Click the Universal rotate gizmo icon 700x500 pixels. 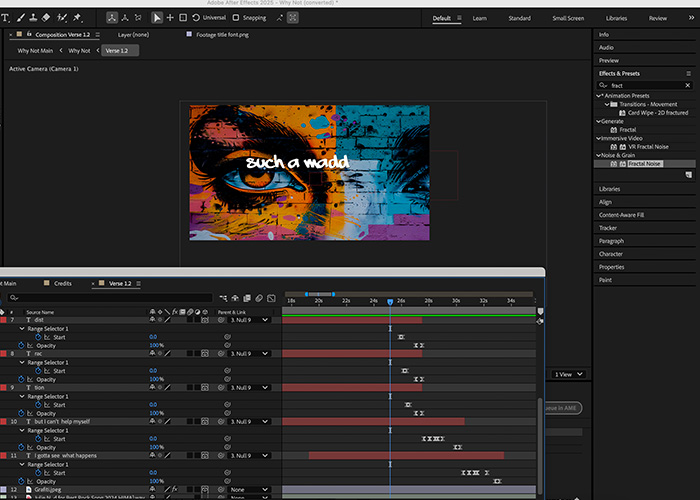196,18
